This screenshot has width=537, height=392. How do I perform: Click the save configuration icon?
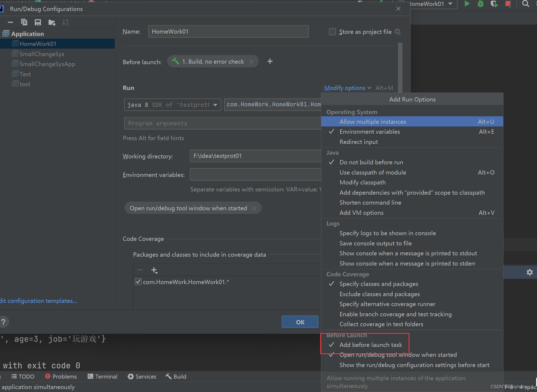tap(38, 22)
